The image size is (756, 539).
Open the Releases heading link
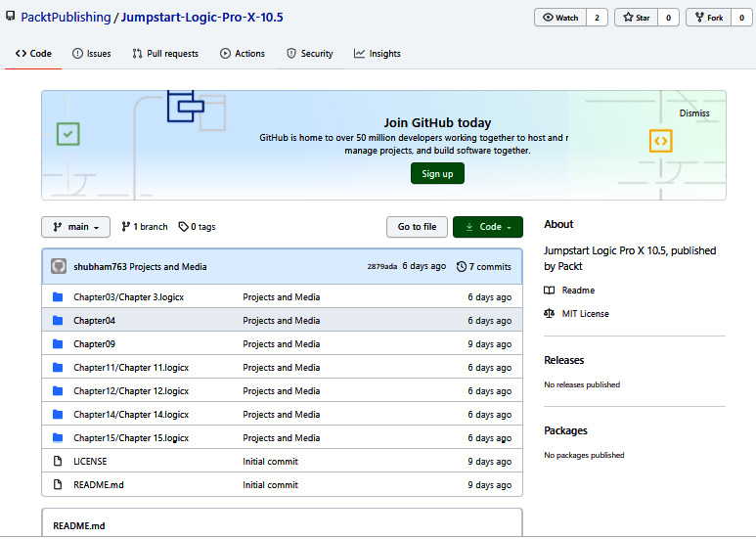click(x=564, y=360)
